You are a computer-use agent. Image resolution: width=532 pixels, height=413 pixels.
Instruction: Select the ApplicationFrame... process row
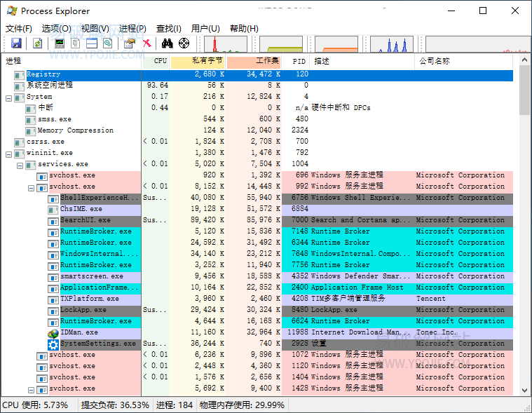[x=258, y=287]
